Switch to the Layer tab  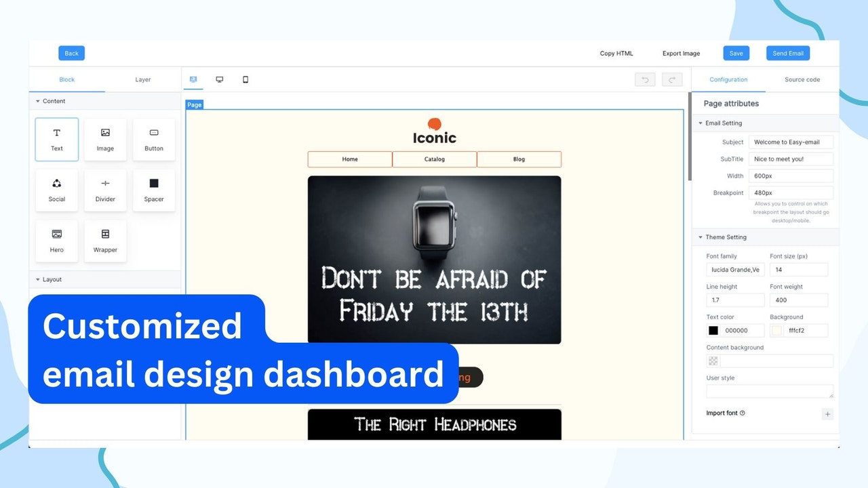click(x=142, y=79)
